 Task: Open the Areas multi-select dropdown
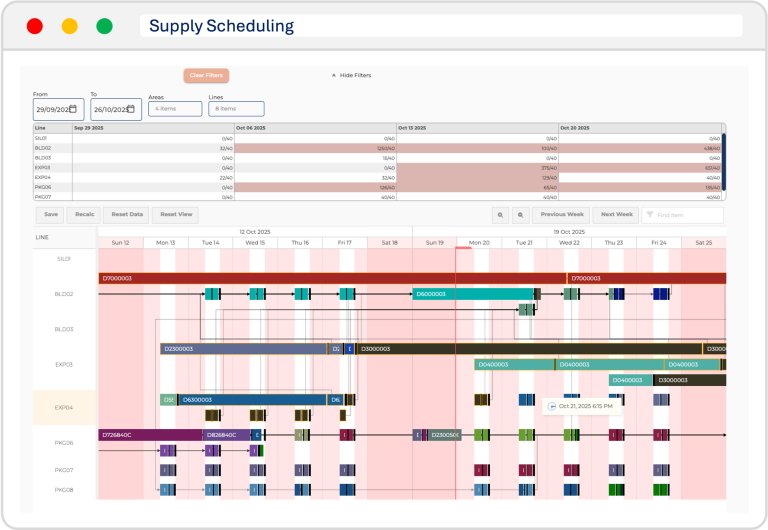175,109
